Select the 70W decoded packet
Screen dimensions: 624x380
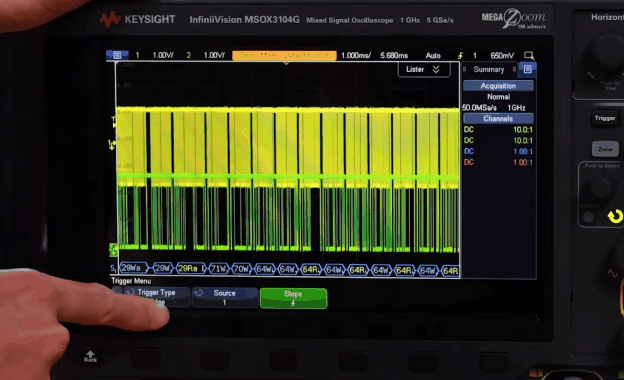242,269
